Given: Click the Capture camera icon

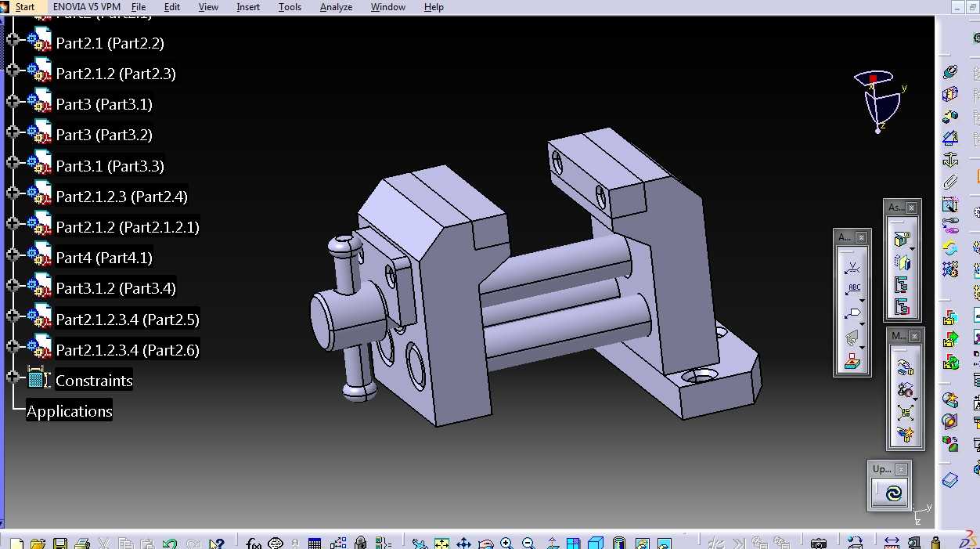Looking at the screenshot, I should click(x=819, y=543).
